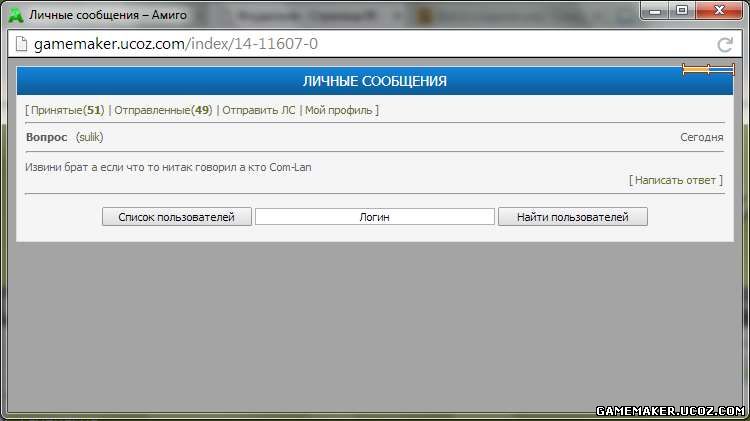Click the Логин input field
750x421 pixels.
[375, 217]
